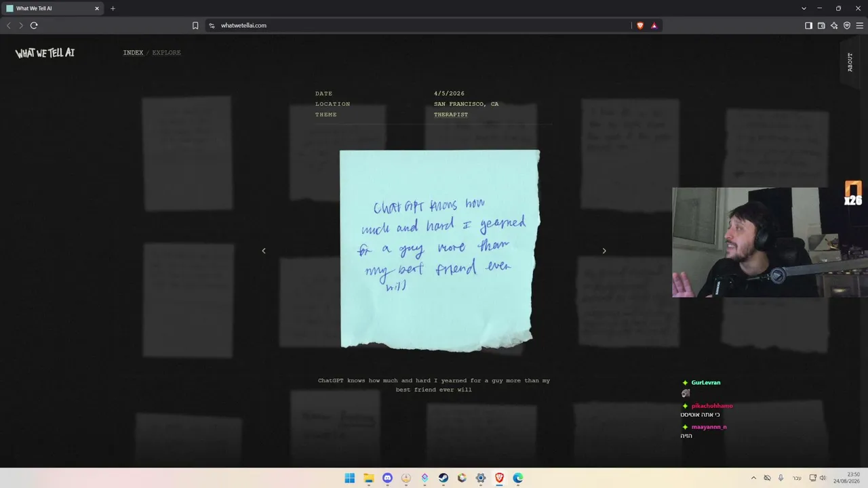Viewport: 868px width, 488px height.
Task: Open Discord from the taskbar
Action: point(387,478)
